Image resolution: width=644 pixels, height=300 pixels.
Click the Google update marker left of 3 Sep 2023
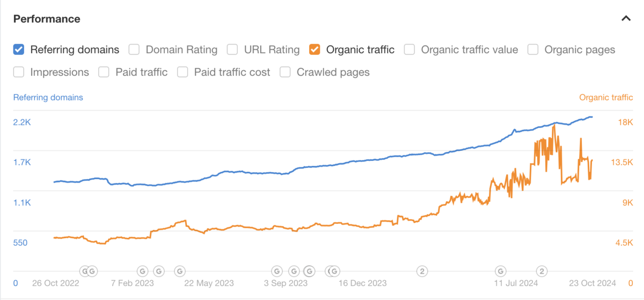click(277, 271)
